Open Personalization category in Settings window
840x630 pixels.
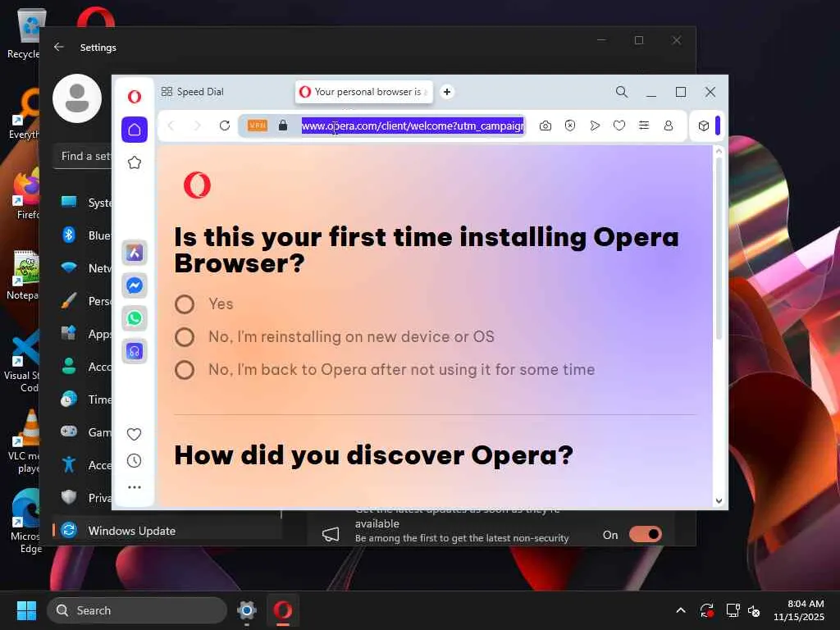[85, 301]
